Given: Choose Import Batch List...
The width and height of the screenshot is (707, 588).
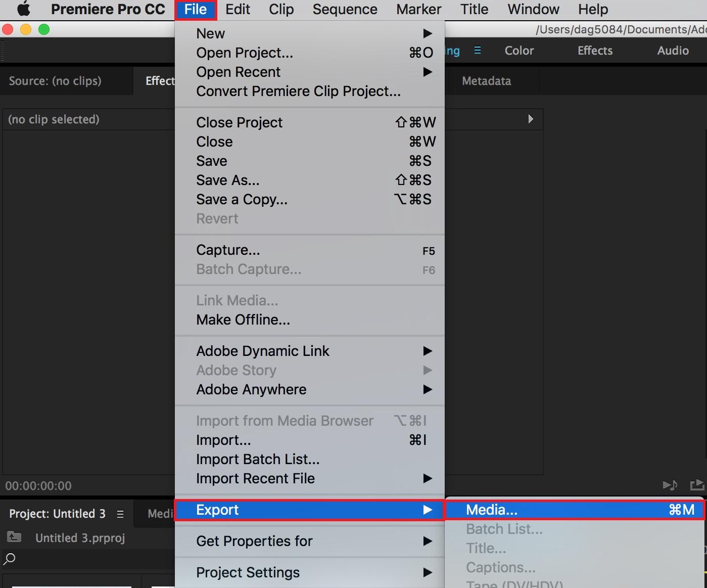Looking at the screenshot, I should tap(310, 459).
